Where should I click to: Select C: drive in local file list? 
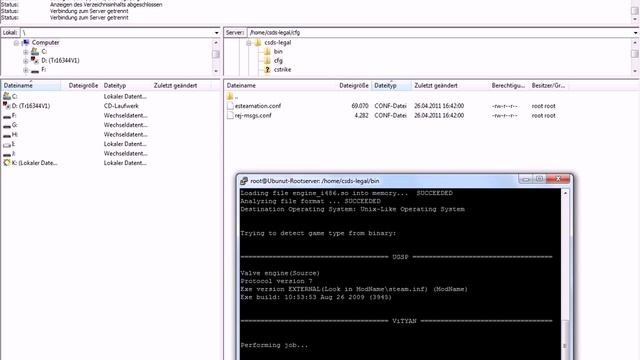tap(10, 97)
